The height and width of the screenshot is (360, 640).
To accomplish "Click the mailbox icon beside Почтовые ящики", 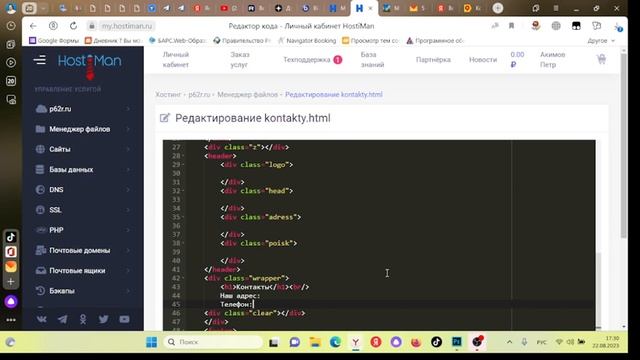I will click(40, 271).
